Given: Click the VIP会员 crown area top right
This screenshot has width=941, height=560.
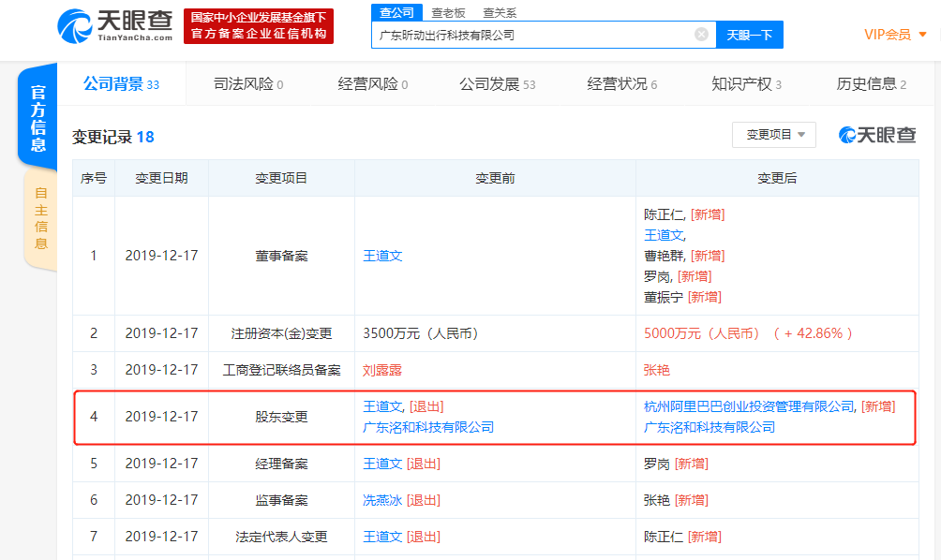Looking at the screenshot, I should tap(887, 35).
